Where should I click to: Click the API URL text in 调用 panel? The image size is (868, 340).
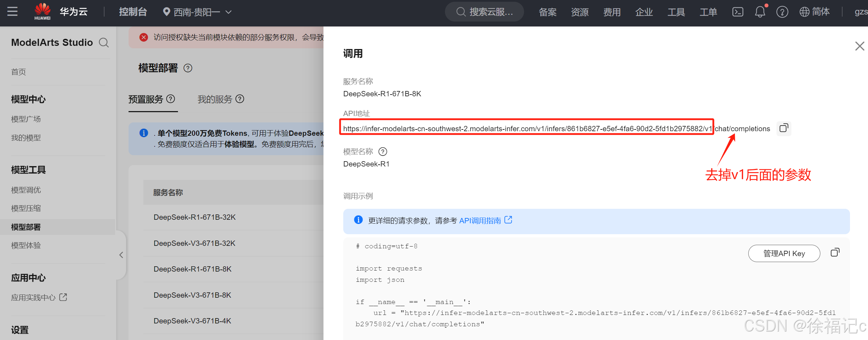[x=557, y=129]
